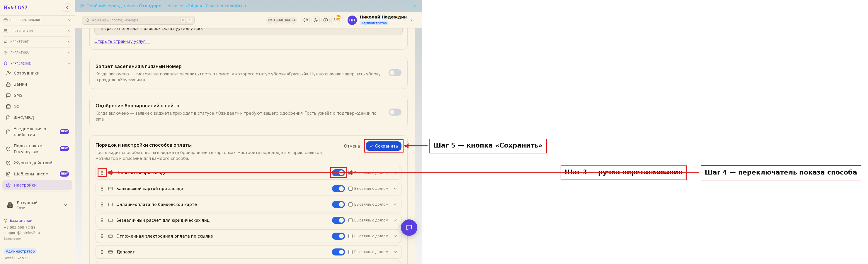Click the НН user avatar
Image resolution: width=868 pixels, height=264 pixels.
pos(352,20)
